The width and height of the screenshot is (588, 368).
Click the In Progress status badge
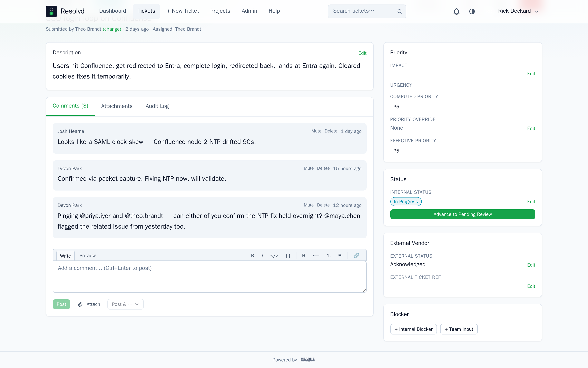[x=406, y=202]
